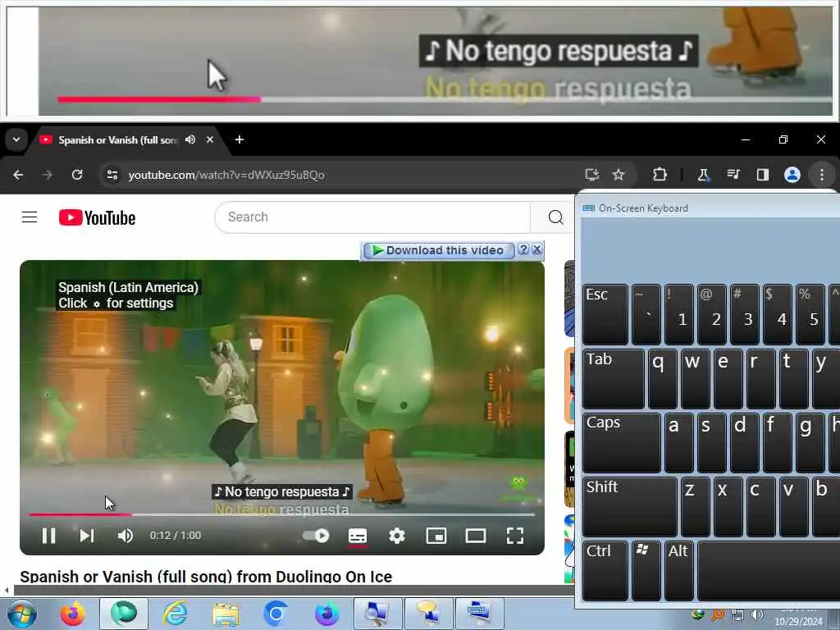
Task: Open Chrome extensions puzzle icon
Action: 660,175
